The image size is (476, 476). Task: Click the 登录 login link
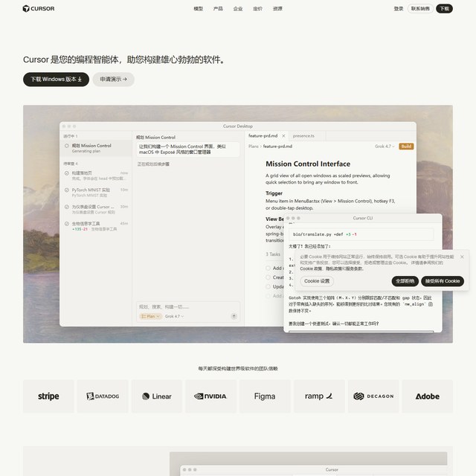click(399, 8)
